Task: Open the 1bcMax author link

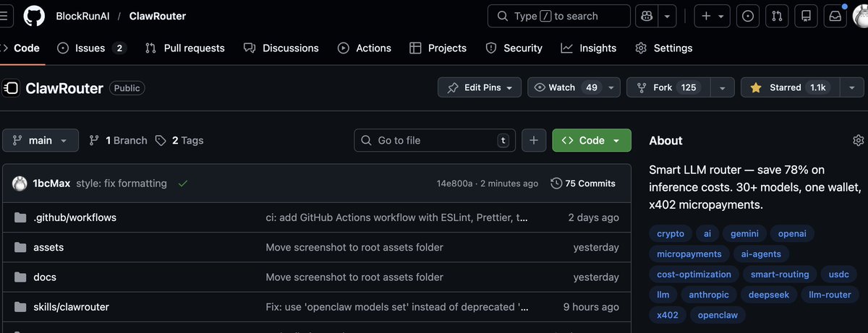Action: 51,183
